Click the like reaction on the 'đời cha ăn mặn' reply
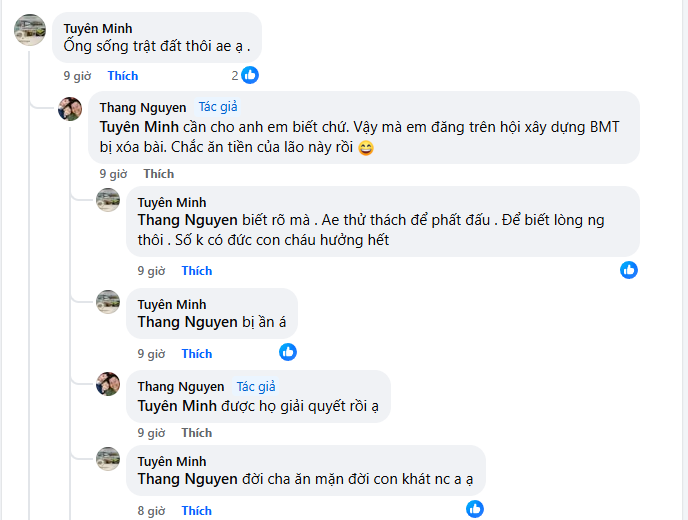Image resolution: width=688 pixels, height=520 pixels. (475, 509)
